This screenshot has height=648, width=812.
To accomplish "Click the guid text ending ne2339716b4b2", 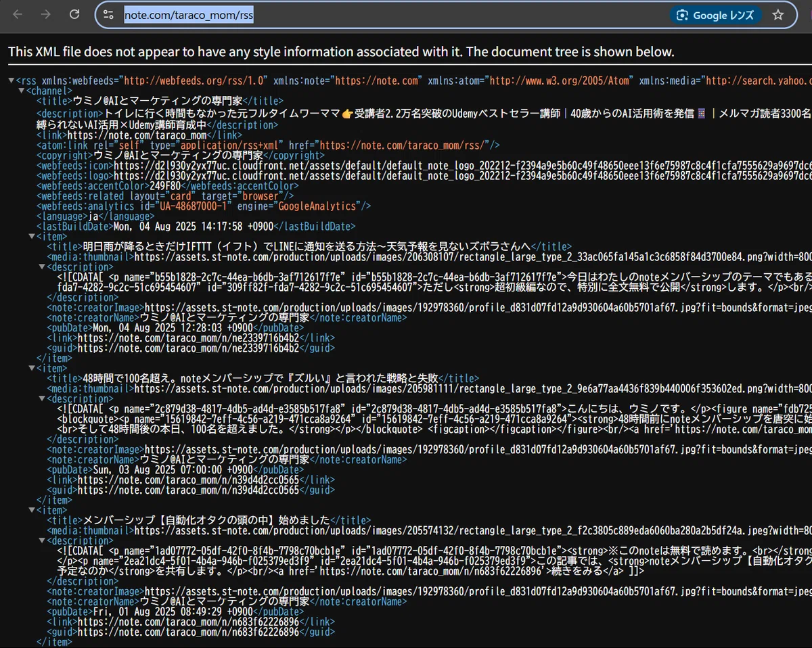I will 187,348.
